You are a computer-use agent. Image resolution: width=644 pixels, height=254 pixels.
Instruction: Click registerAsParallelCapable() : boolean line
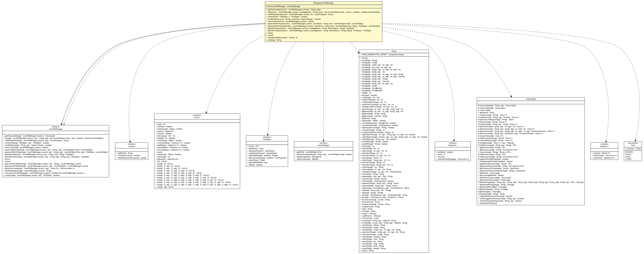click(493, 159)
